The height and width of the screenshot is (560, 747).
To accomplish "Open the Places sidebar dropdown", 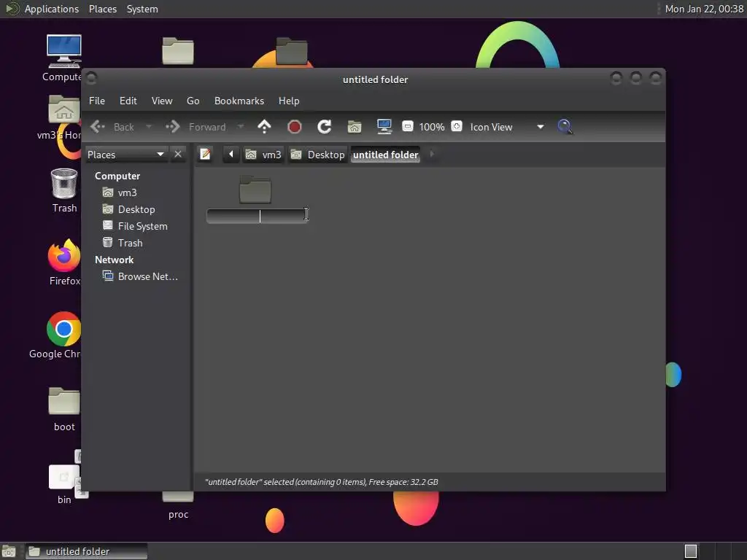I will [x=126, y=155].
